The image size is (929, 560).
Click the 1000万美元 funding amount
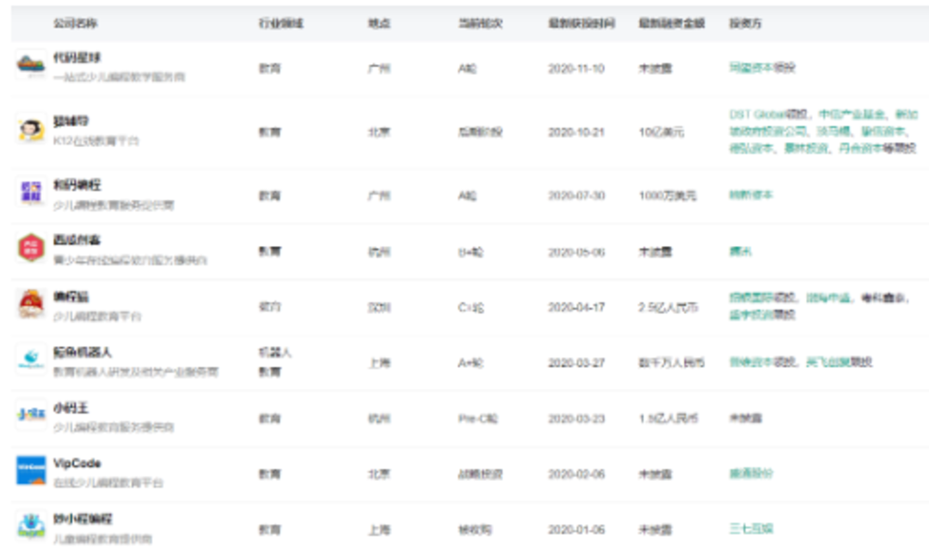[x=668, y=195]
